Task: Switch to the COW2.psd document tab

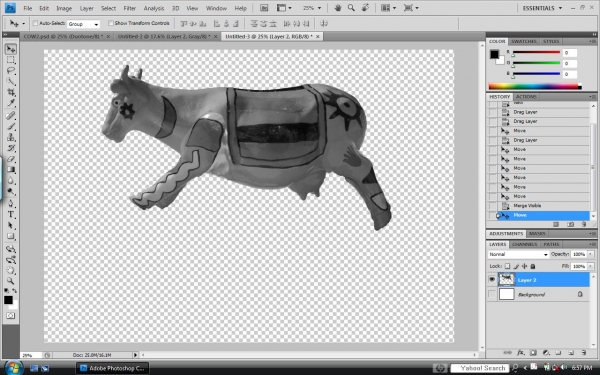Action: coord(63,36)
